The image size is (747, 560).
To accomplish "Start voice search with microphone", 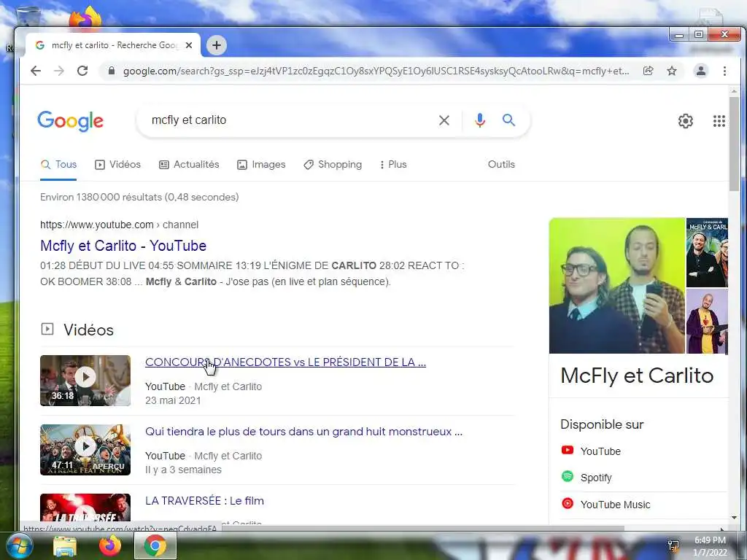I will click(480, 120).
